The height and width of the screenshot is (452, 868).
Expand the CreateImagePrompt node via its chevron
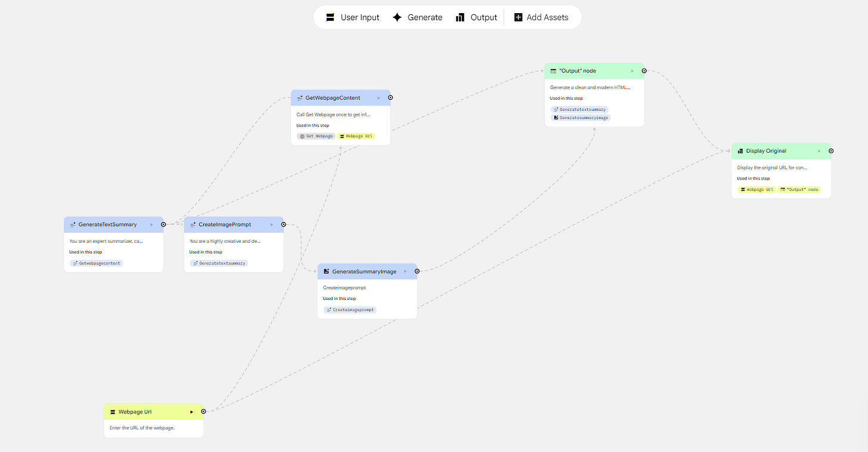(272, 224)
